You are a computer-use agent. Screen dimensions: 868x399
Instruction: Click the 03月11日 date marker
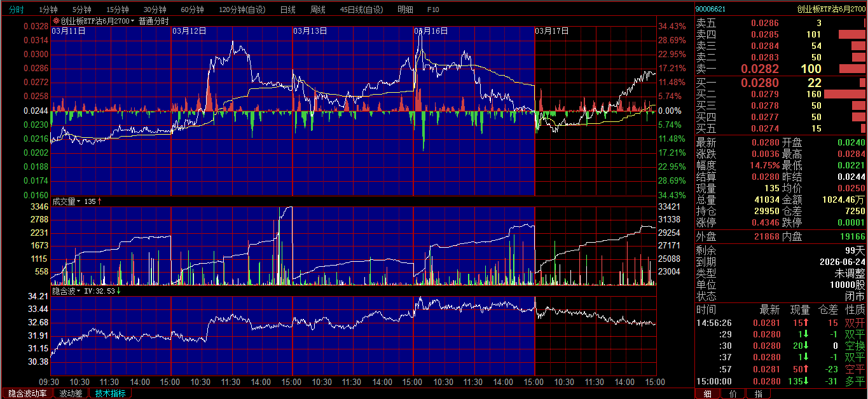pyautogui.click(x=69, y=30)
